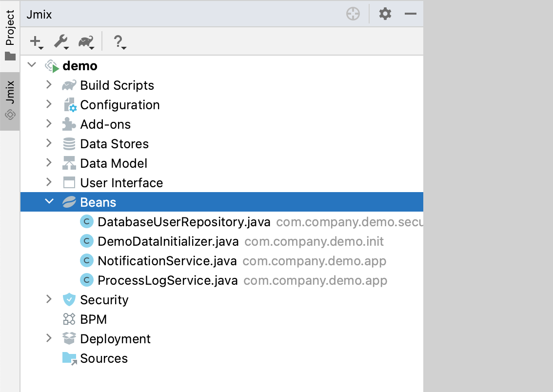Select Deployment in the tree

coord(115,339)
